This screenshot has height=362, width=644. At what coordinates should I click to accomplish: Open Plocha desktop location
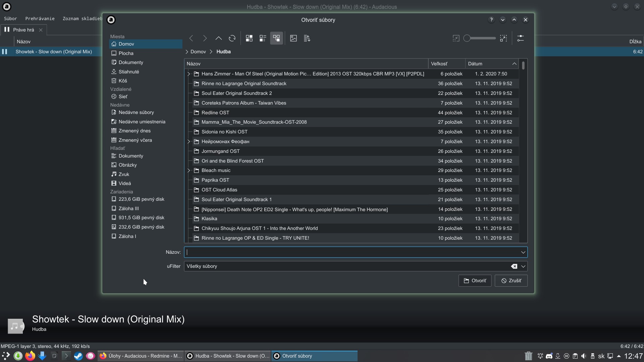[x=146, y=53]
